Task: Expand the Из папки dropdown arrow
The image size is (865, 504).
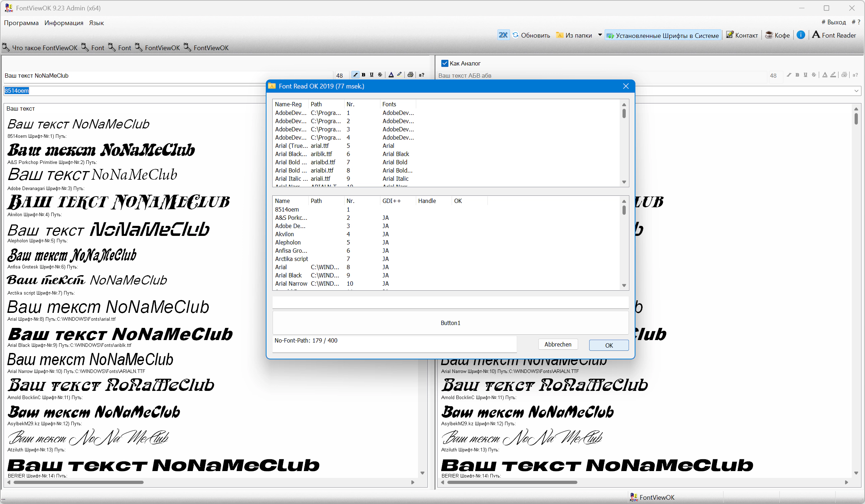Action: [x=600, y=35]
